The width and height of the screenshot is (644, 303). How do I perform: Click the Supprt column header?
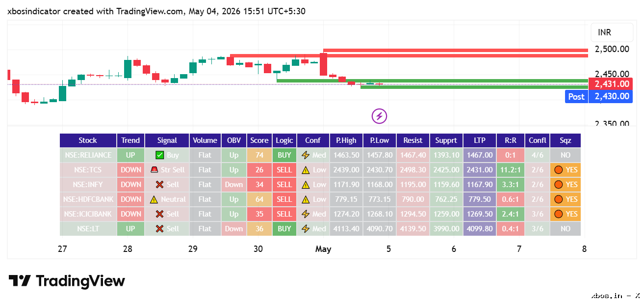pos(446,140)
